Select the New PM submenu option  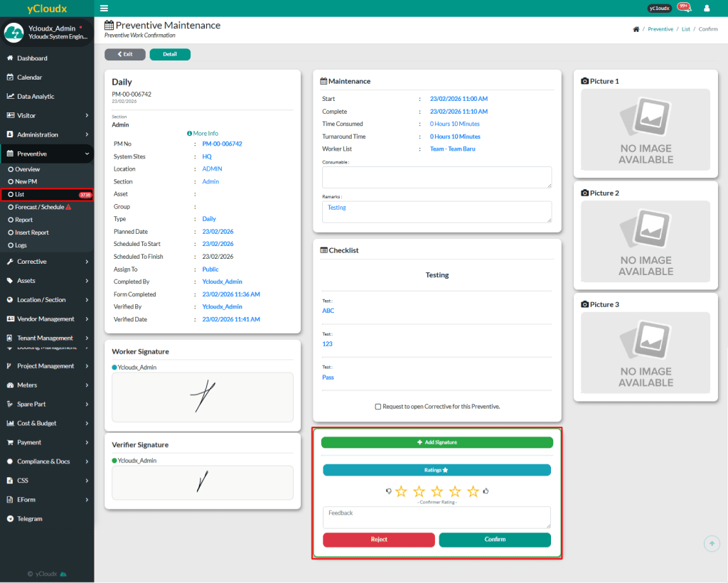tap(26, 182)
